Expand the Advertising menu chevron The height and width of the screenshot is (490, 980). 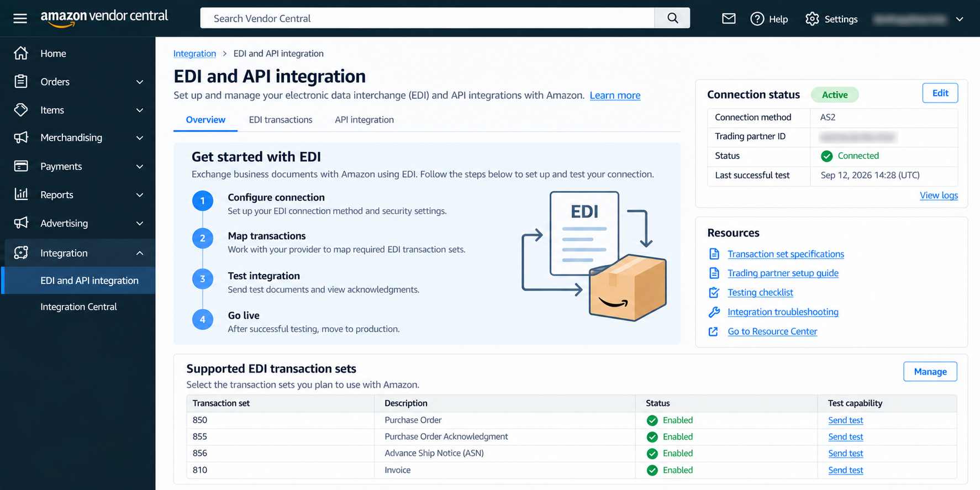tap(140, 223)
